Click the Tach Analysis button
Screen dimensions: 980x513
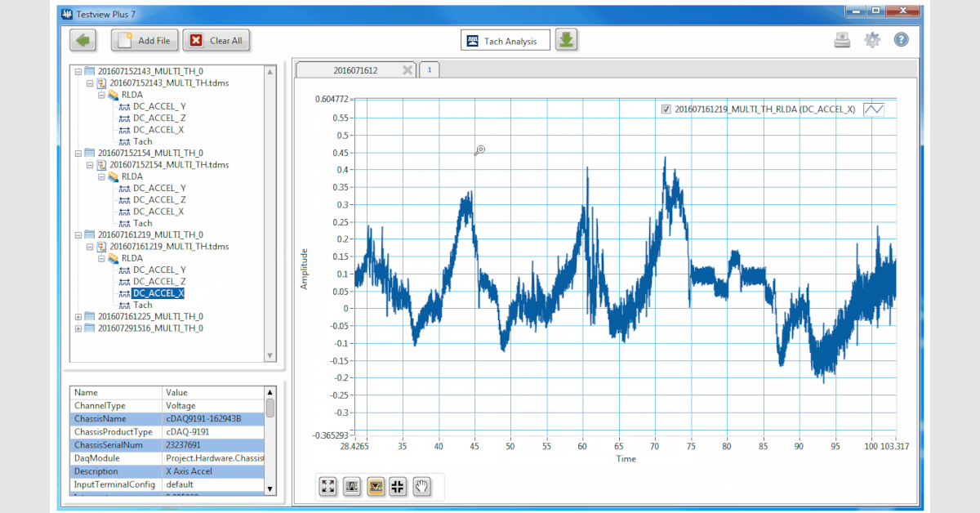tap(505, 39)
